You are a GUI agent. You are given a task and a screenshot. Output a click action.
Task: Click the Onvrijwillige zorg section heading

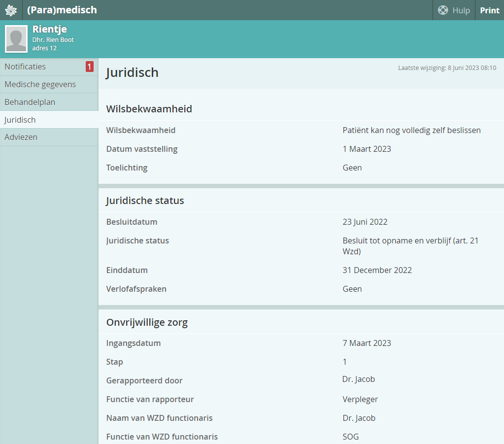(147, 322)
